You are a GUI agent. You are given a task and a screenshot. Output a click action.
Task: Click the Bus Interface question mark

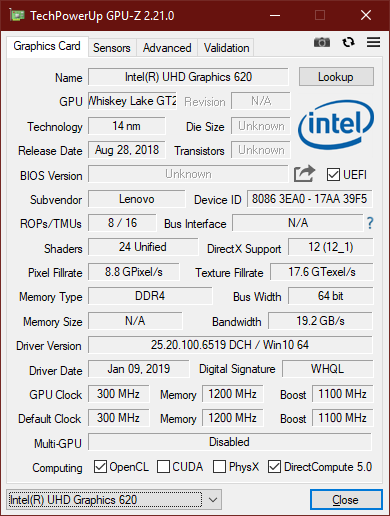click(x=370, y=223)
